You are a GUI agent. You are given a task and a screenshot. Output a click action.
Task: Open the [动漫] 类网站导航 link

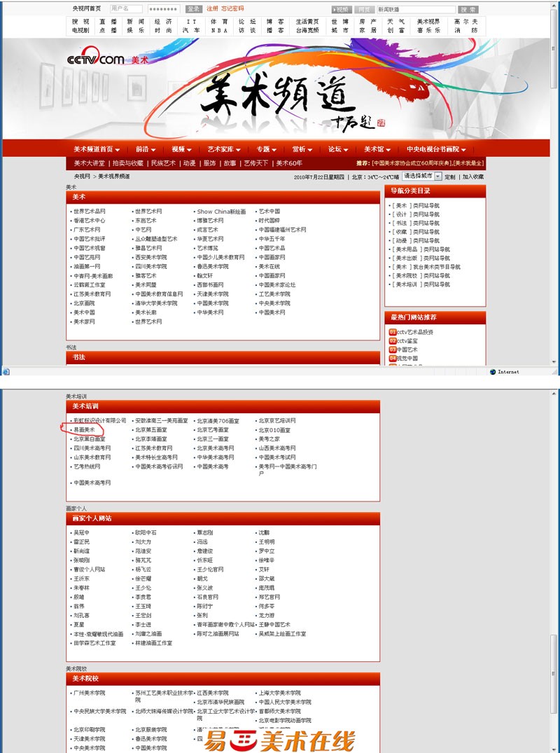(x=416, y=240)
